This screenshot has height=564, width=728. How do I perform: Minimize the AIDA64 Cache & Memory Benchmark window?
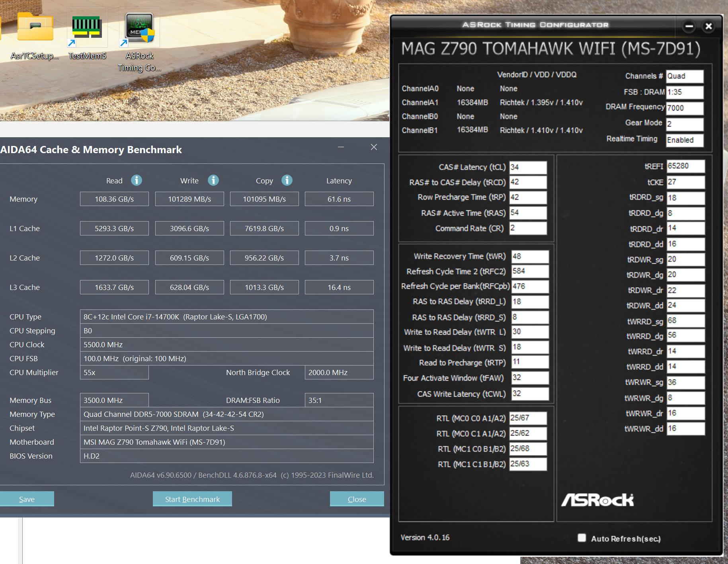pyautogui.click(x=341, y=147)
